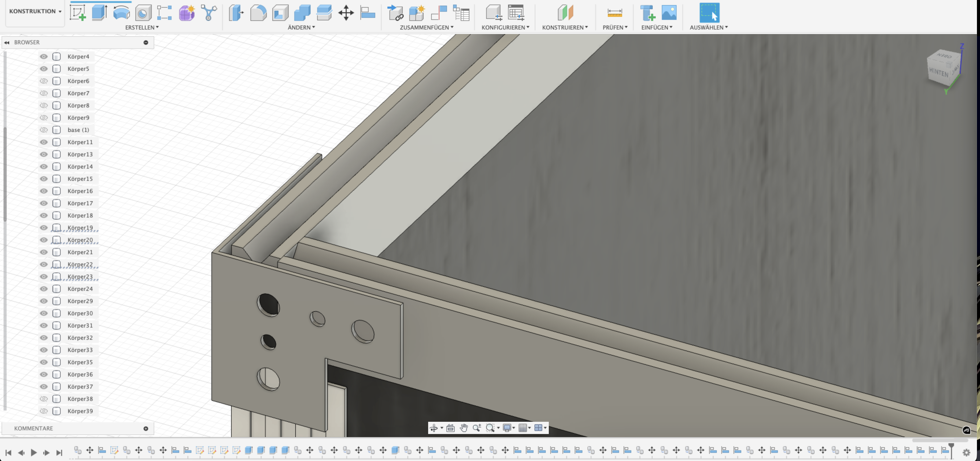Click the Revolve tool icon
Screen dimensions: 980x461
[x=121, y=12]
